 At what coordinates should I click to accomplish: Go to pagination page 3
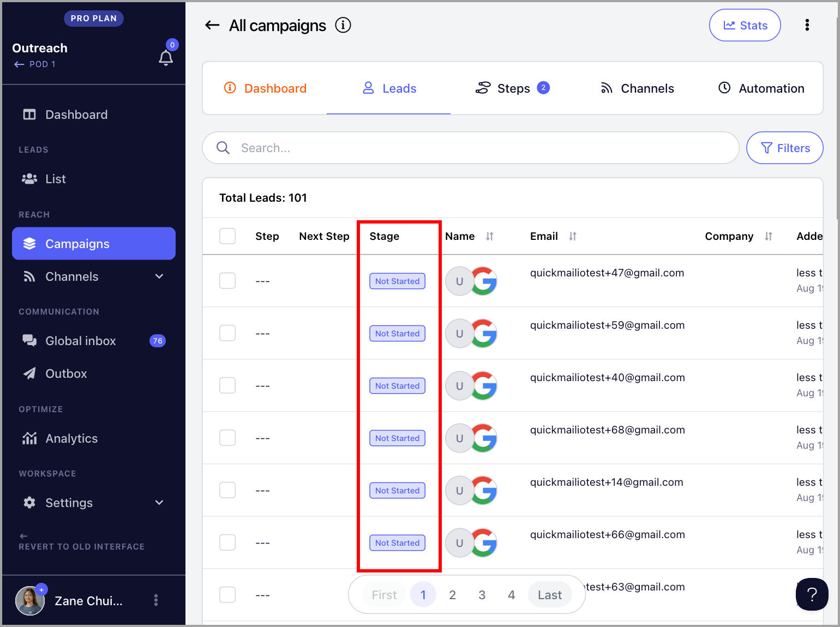482,595
